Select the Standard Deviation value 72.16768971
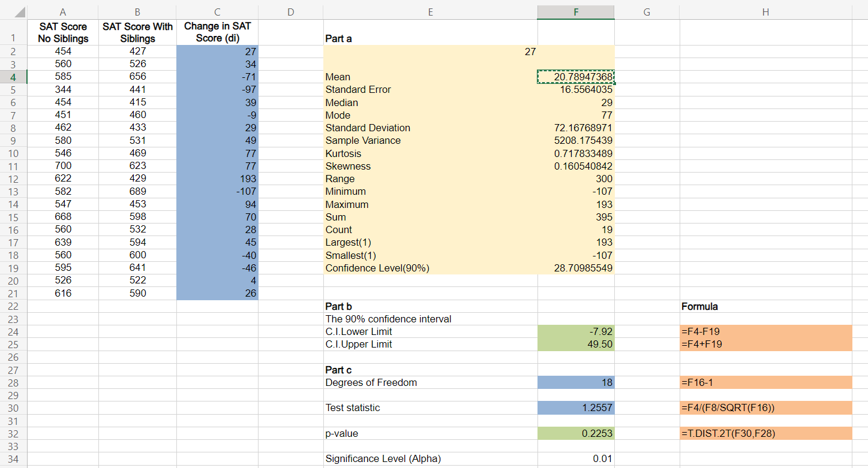The width and height of the screenshot is (868, 468). 576,128
